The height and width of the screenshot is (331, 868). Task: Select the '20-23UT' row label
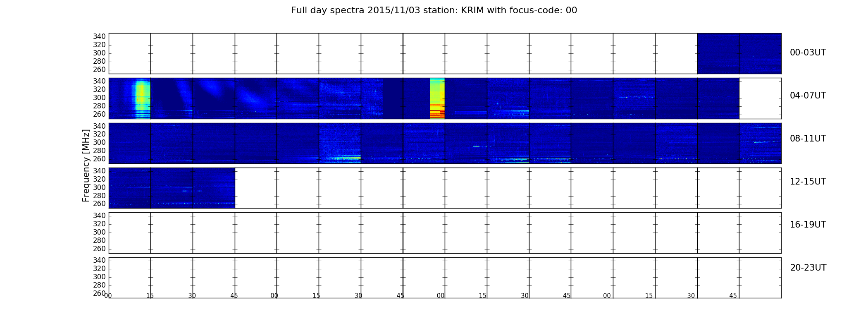point(808,268)
